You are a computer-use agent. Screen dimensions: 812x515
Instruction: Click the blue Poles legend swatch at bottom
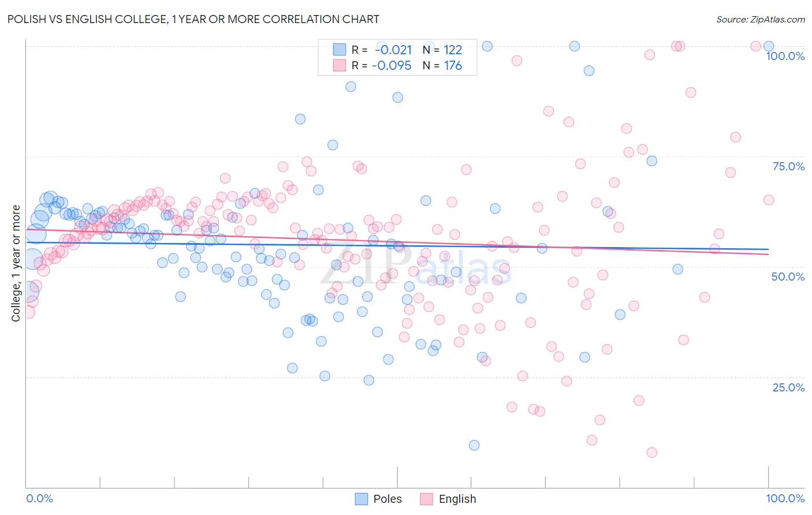pyautogui.click(x=362, y=499)
